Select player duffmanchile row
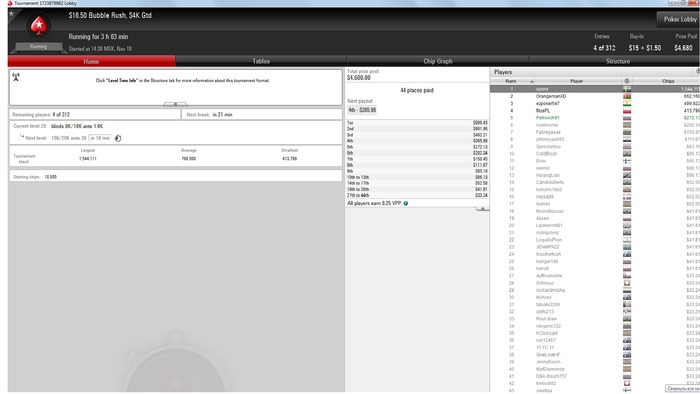 point(595,276)
